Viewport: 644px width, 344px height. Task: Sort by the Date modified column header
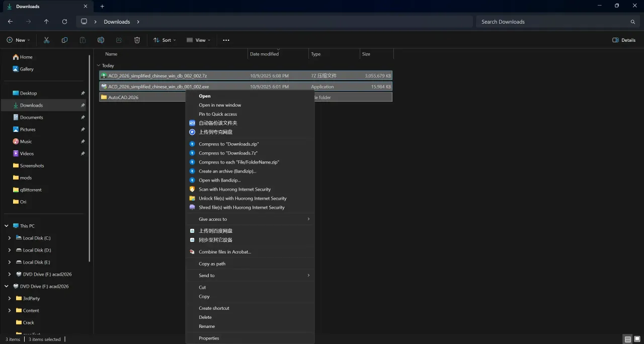point(278,54)
